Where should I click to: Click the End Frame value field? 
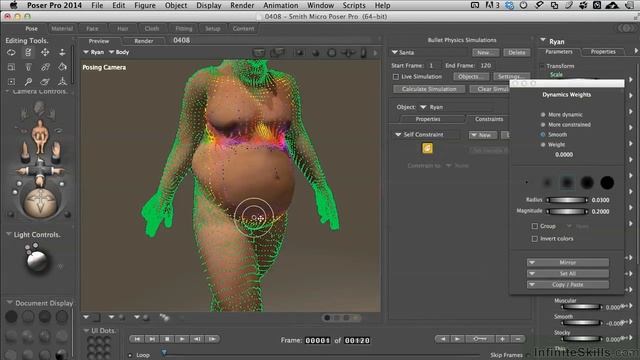(x=486, y=65)
